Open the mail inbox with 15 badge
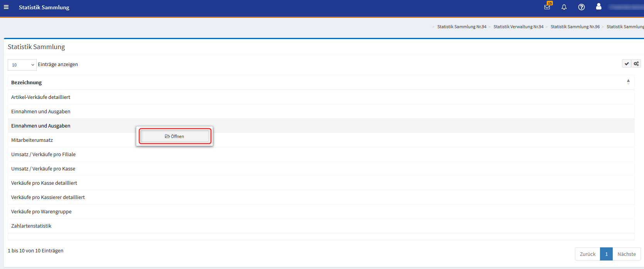 [x=547, y=7]
